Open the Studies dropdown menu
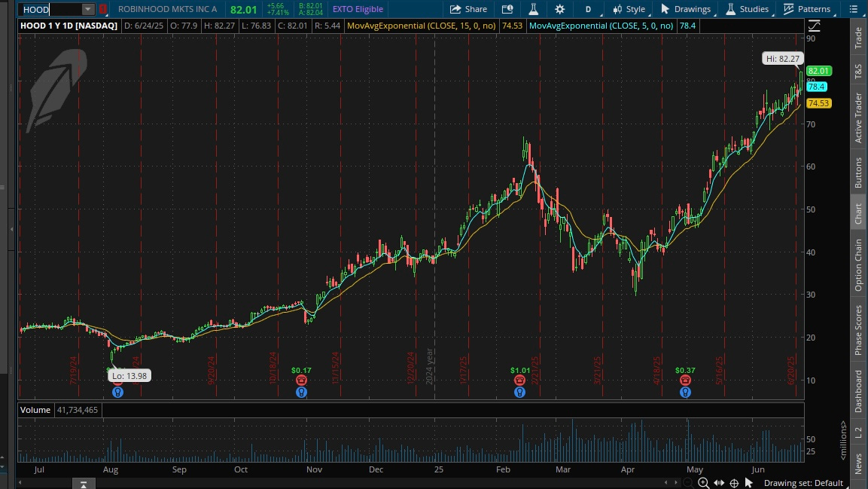868x489 pixels. [x=748, y=9]
